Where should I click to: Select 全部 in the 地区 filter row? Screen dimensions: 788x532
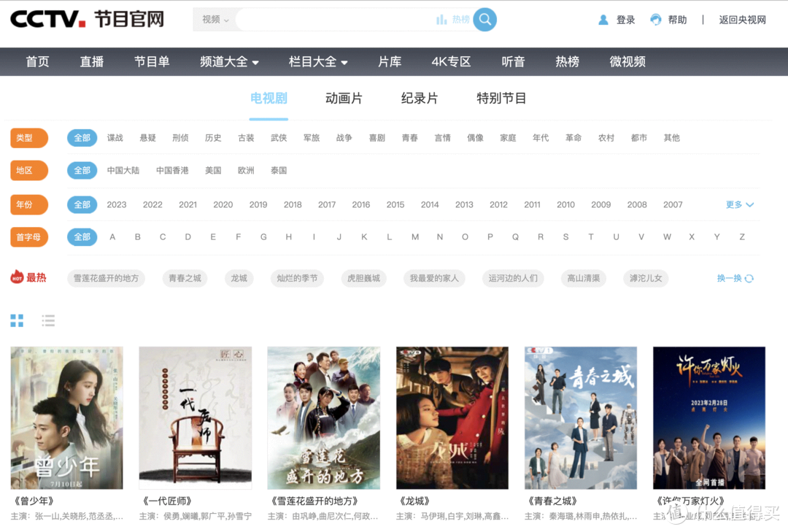pos(82,171)
